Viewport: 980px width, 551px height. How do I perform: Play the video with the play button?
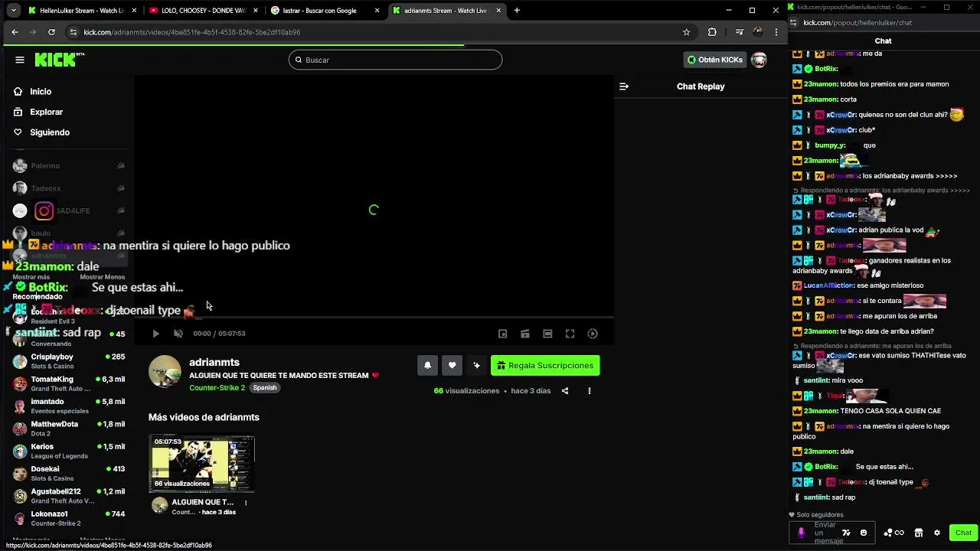pos(155,334)
